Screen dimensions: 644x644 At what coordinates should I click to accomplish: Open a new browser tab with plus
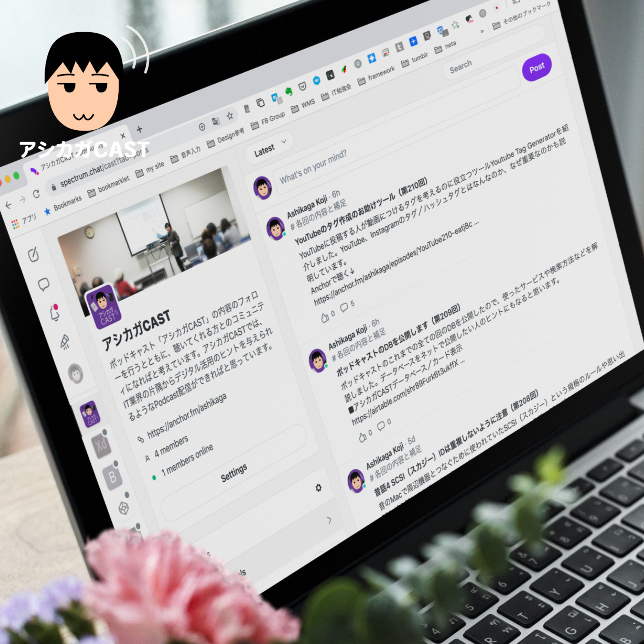[x=139, y=129]
